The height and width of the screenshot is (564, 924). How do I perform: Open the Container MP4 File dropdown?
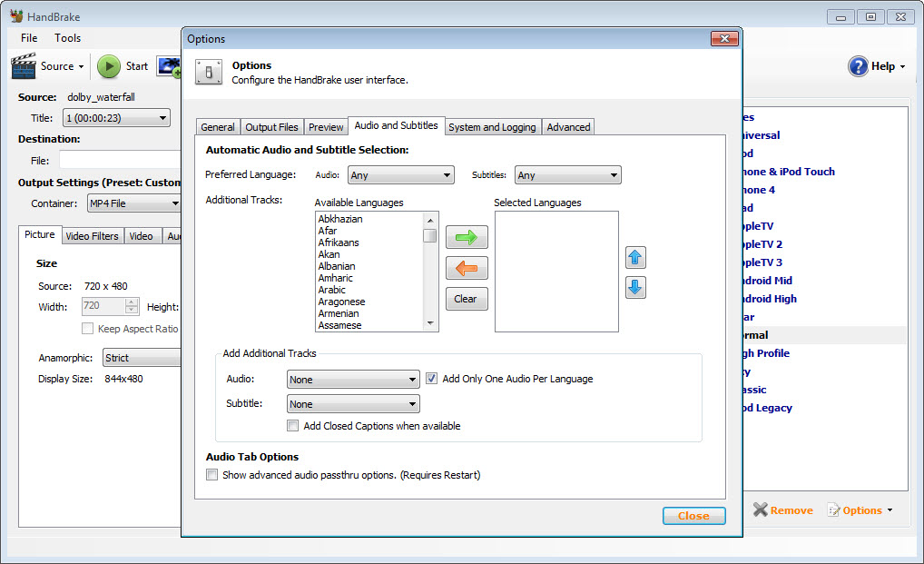(x=134, y=203)
